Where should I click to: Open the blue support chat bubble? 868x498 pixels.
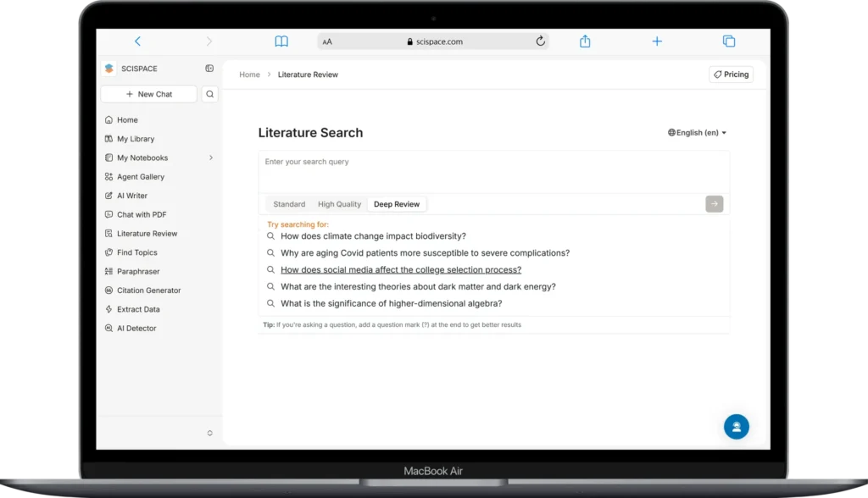pyautogui.click(x=737, y=427)
